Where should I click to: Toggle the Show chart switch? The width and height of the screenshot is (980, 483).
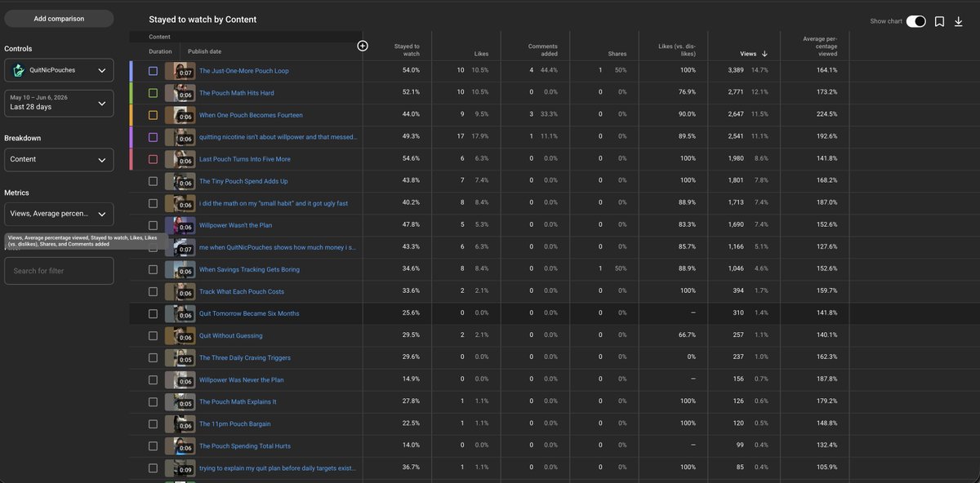915,21
